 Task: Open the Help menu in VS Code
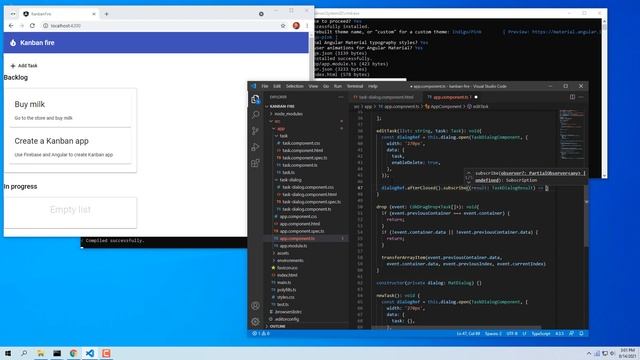click(x=373, y=86)
